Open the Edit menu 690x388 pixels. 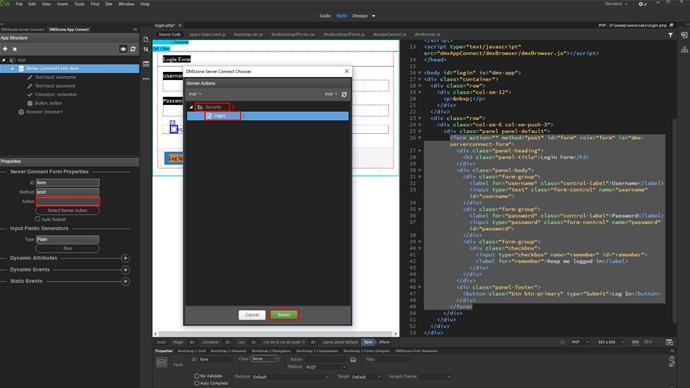click(32, 4)
